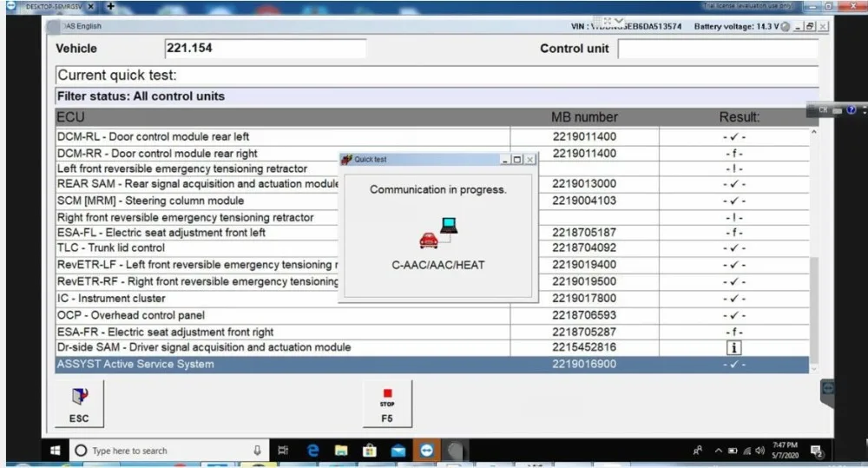Open People icon in taskbar

point(698,451)
